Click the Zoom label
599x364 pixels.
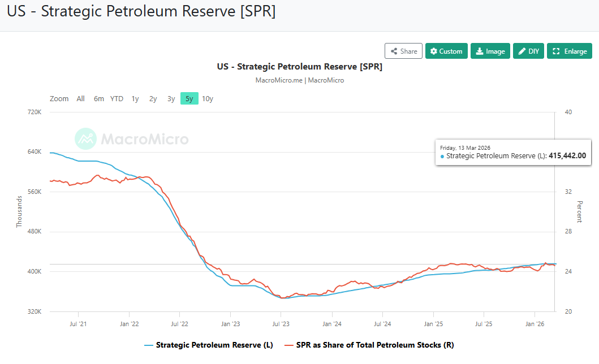(59, 99)
